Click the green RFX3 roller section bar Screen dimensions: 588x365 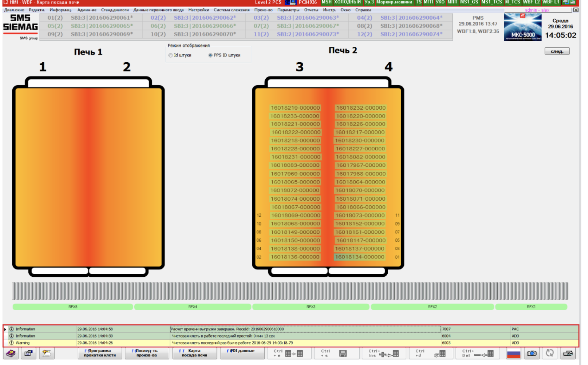coord(311,307)
